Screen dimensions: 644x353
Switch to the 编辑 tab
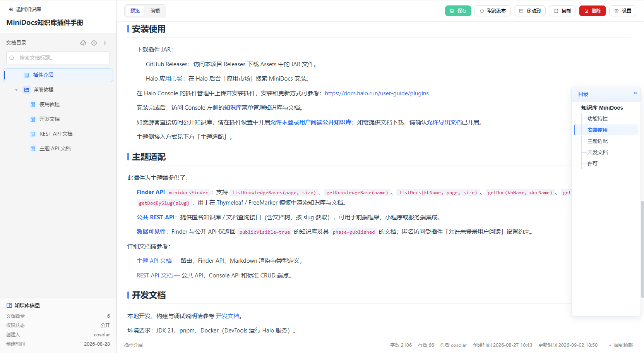[x=155, y=11]
